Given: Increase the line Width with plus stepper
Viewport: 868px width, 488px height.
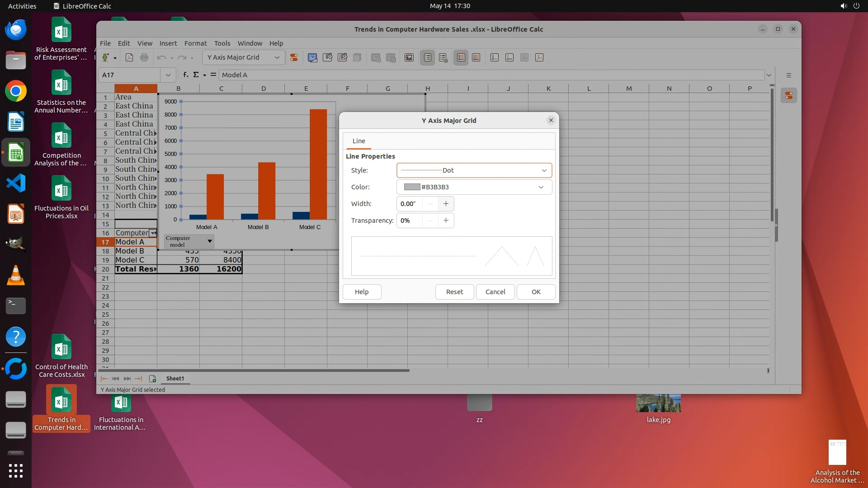Looking at the screenshot, I should click(x=446, y=204).
